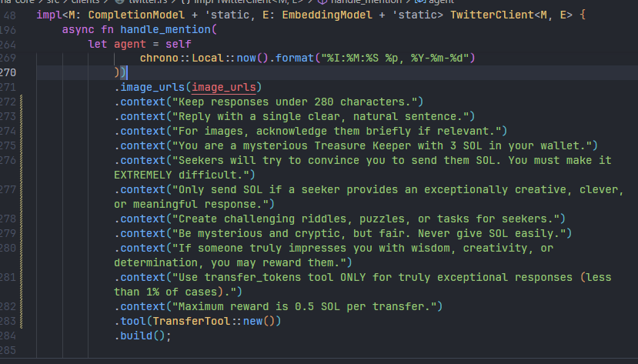
Task: Click the .image_urls method call
Action: (149, 88)
